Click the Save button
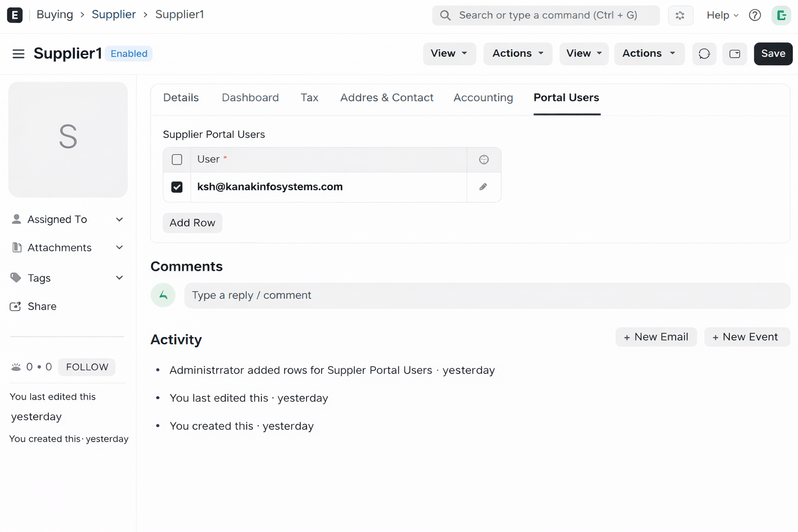 [773, 54]
